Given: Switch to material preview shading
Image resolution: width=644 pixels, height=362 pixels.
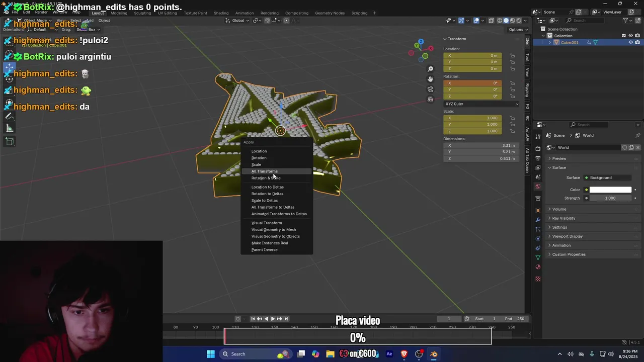Looking at the screenshot, I should pos(513,21).
